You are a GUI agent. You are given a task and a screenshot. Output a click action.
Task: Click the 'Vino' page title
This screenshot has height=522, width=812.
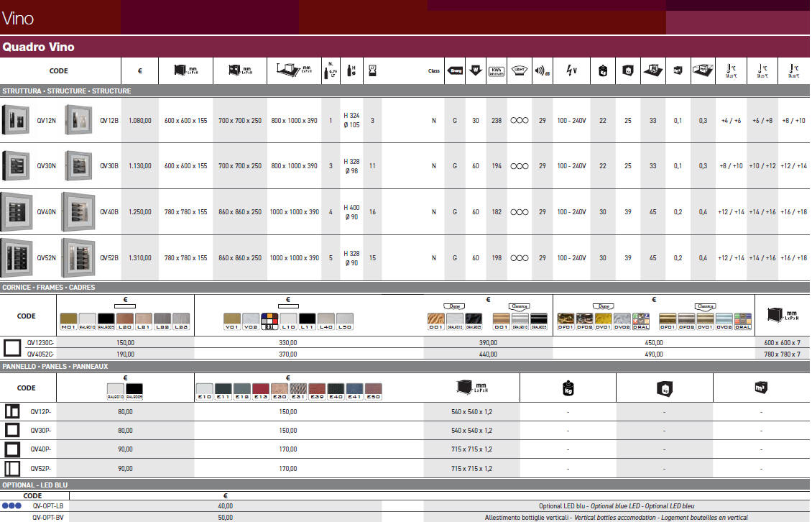coord(18,19)
